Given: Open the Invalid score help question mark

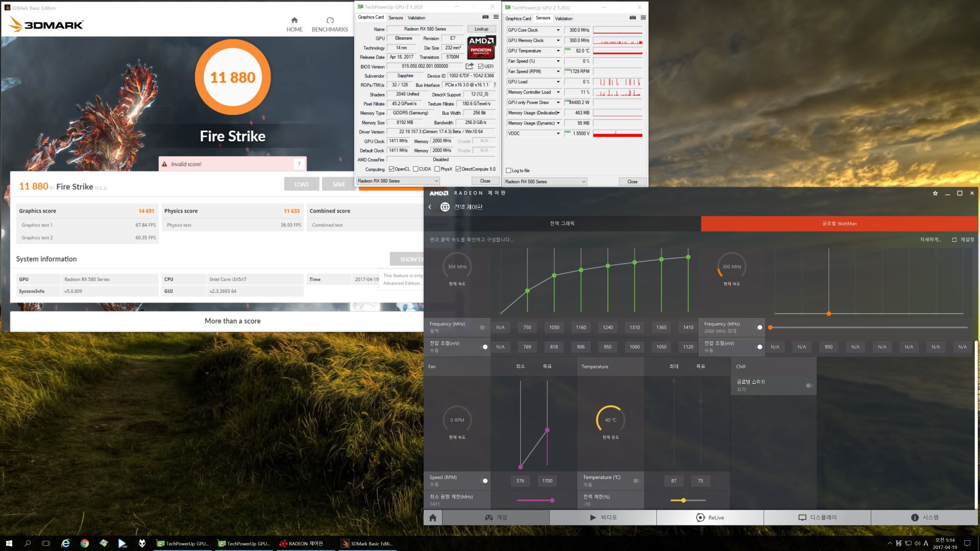Looking at the screenshot, I should (x=299, y=164).
